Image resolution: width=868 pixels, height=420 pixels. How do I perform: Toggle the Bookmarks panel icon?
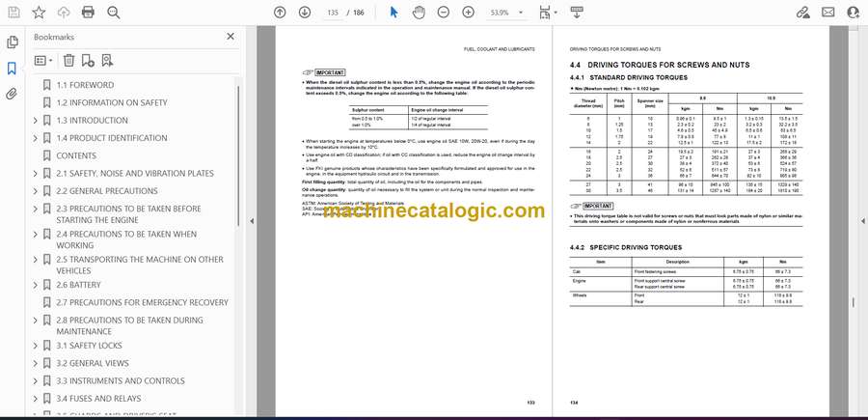[12, 69]
